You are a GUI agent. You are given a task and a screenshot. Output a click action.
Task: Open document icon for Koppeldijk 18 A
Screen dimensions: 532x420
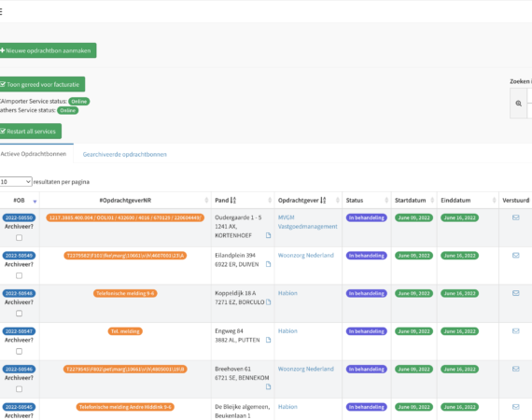tap(268, 302)
